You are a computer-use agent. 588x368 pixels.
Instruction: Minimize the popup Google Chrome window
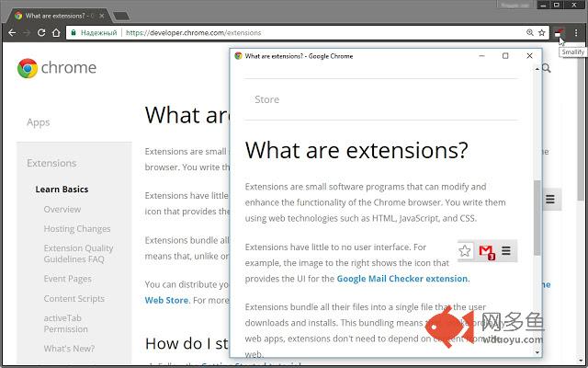coord(481,56)
